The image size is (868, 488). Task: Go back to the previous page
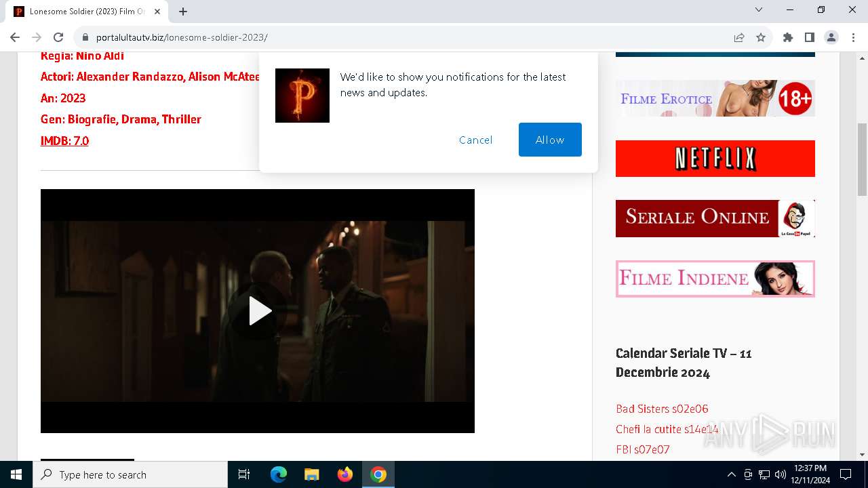click(15, 37)
